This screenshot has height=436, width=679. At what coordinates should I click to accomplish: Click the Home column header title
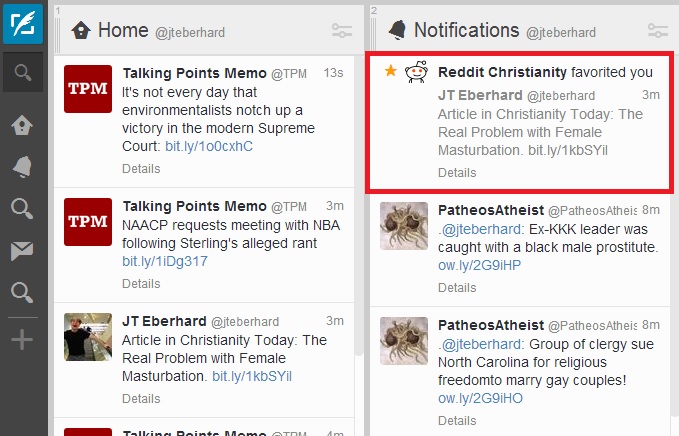coord(123,30)
